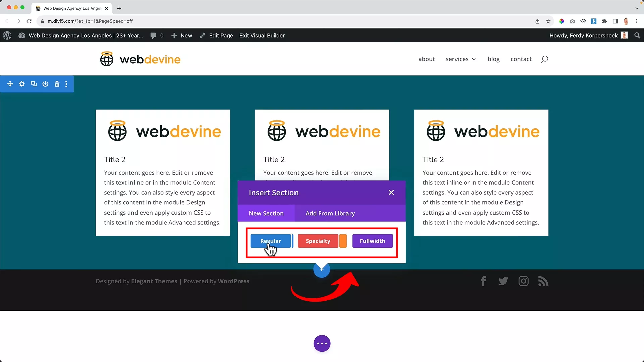Image resolution: width=644 pixels, height=362 pixels.
Task: Close the Insert Section dialog
Action: [x=391, y=193]
